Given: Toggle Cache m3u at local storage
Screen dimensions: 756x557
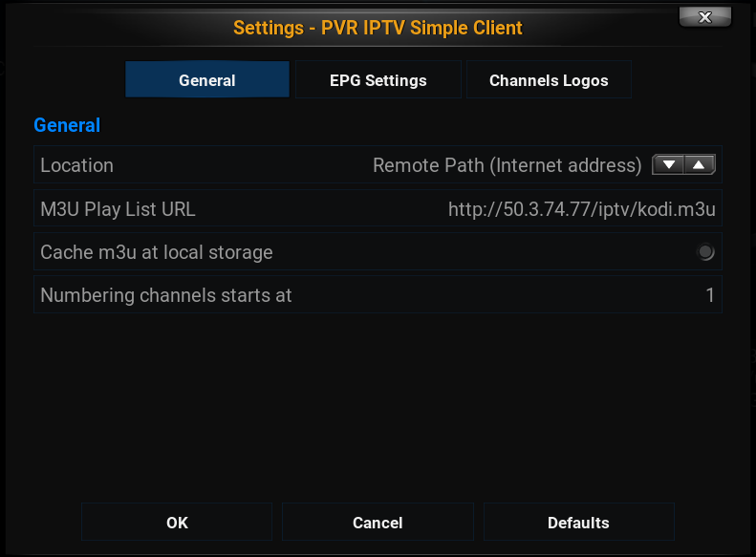Looking at the screenshot, I should (705, 252).
